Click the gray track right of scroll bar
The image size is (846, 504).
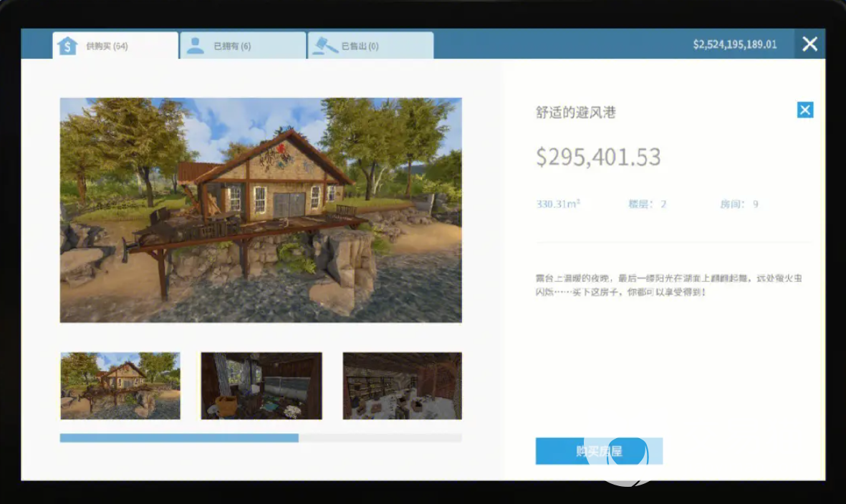tap(380, 437)
